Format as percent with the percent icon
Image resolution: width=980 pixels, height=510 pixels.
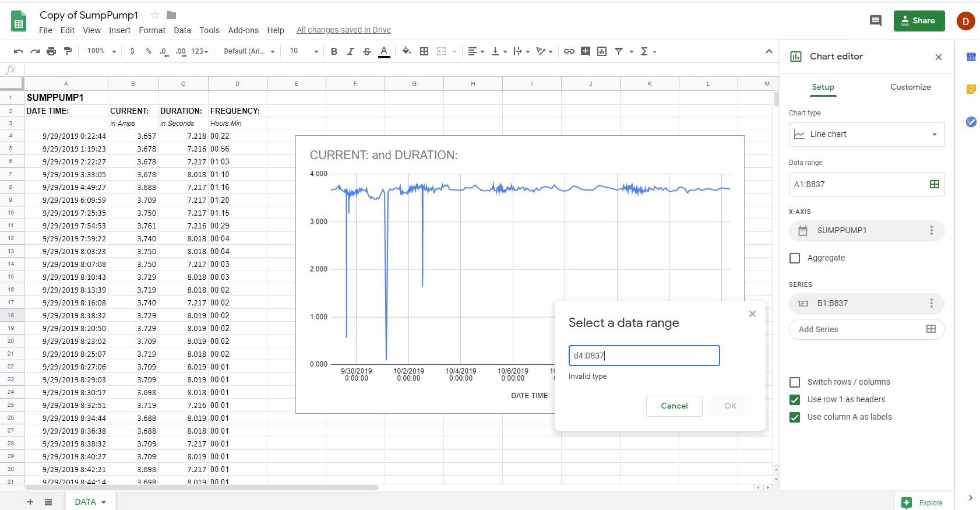pos(149,51)
